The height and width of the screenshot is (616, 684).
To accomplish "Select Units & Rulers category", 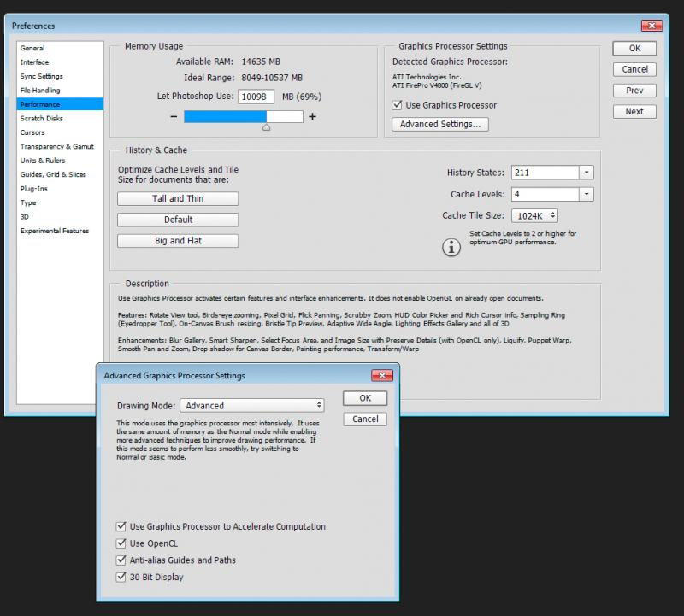I will [x=60, y=161].
